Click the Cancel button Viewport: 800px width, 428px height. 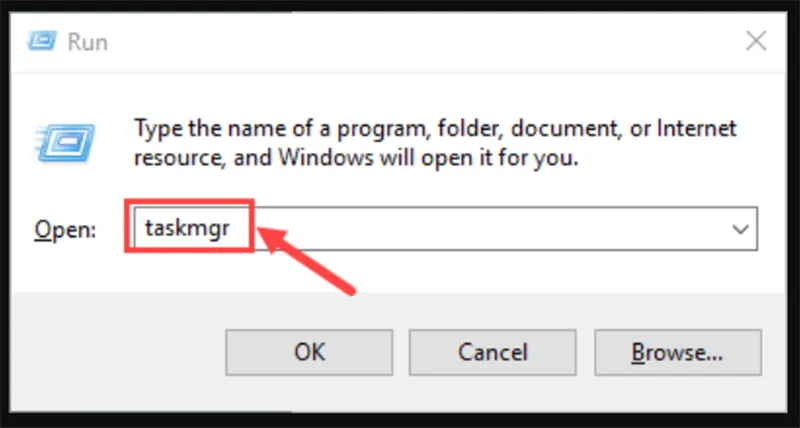click(492, 351)
